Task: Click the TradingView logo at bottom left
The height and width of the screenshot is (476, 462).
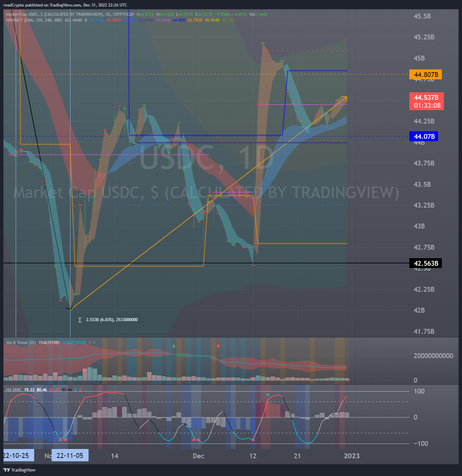Action: coord(19,470)
